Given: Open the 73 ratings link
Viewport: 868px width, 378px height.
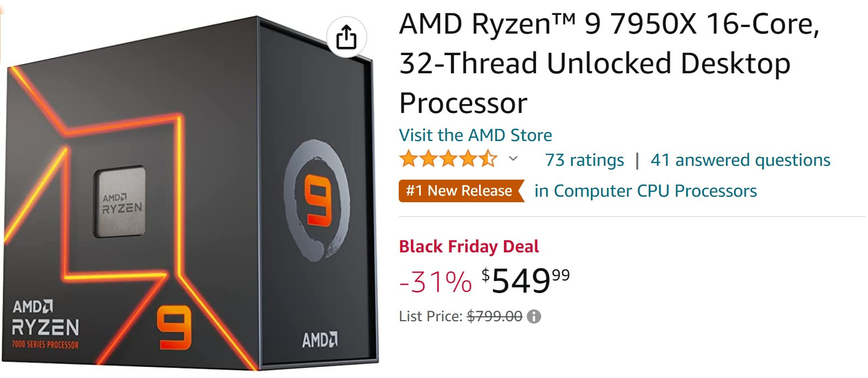Looking at the screenshot, I should pyautogui.click(x=584, y=160).
